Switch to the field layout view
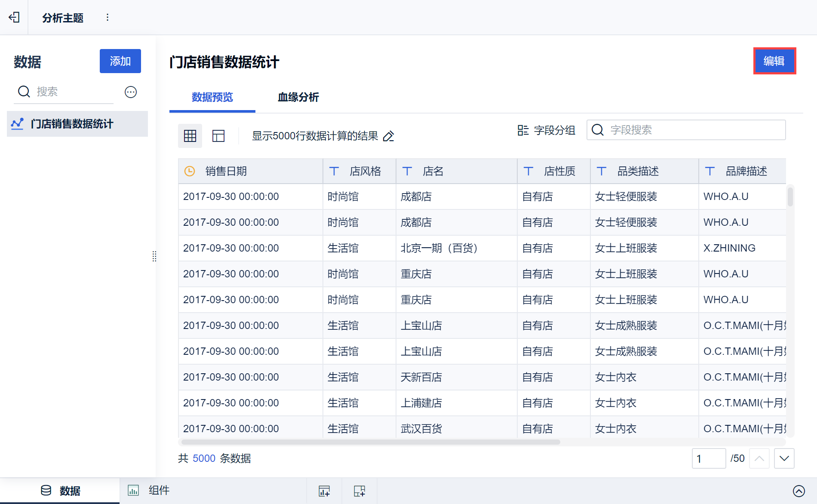 (218, 136)
